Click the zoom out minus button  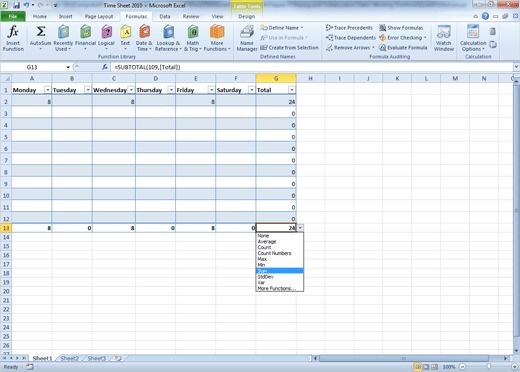(x=462, y=367)
